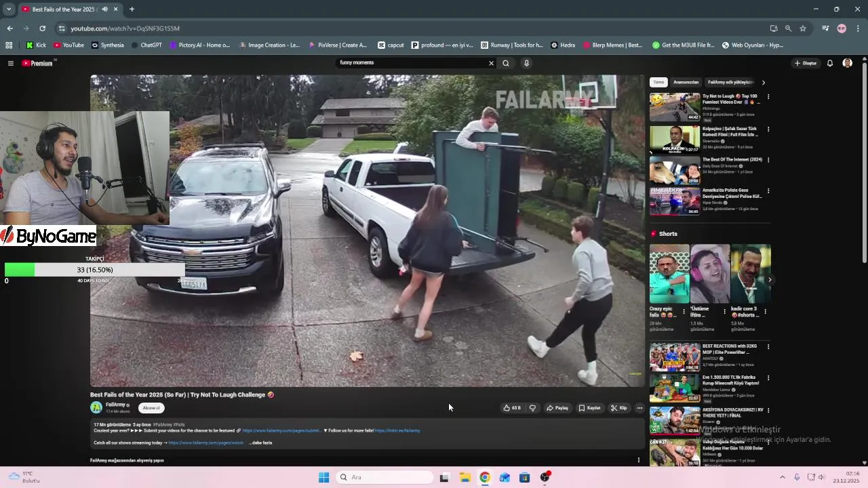Open more actions menu below video
The image size is (868, 488).
(639, 408)
